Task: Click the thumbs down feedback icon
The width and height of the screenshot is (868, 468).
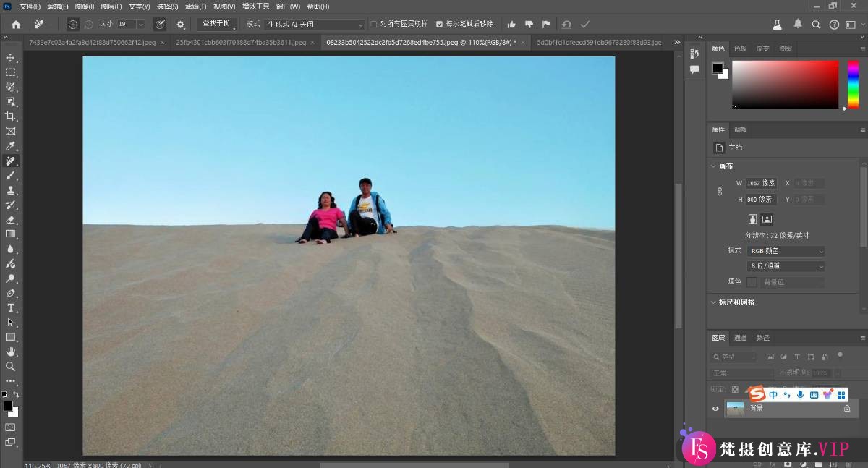Action: [529, 25]
